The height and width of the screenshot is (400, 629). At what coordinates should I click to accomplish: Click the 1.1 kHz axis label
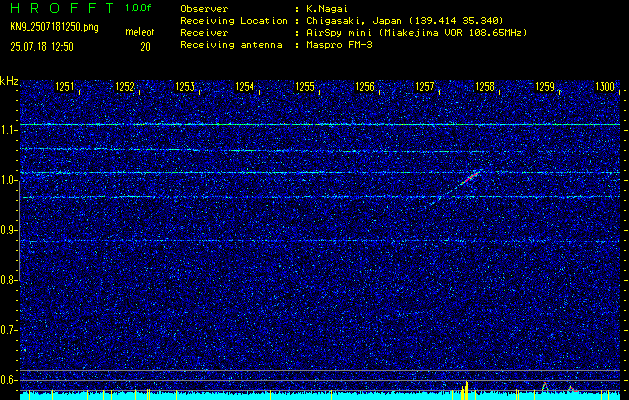(7, 130)
